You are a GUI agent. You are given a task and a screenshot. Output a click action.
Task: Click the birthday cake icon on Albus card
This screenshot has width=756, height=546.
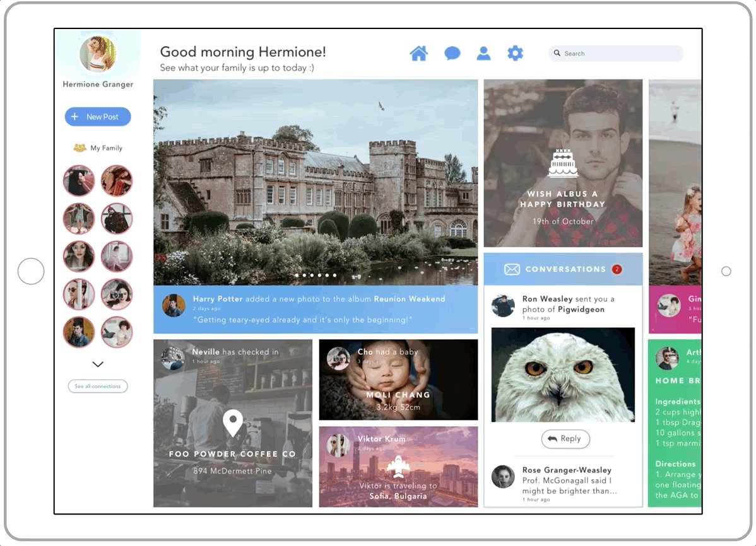coord(563,163)
